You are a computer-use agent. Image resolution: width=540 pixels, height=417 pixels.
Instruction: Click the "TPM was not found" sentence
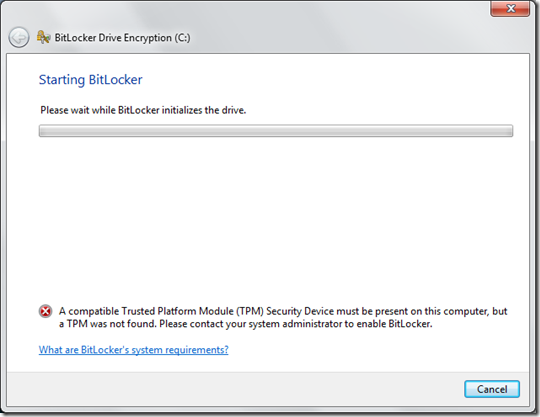coord(108,324)
